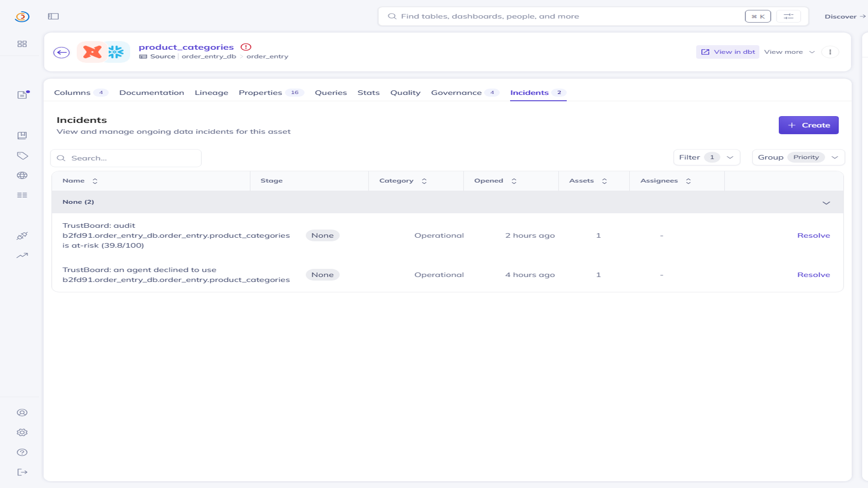
Task: Click None stage badge in agent declined row
Action: [x=322, y=275]
